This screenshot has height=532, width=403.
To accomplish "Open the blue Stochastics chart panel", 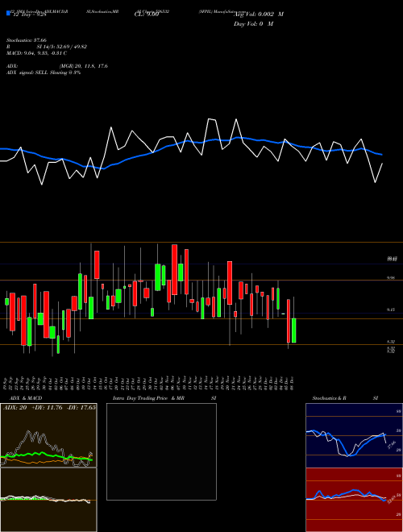I will (354, 435).
